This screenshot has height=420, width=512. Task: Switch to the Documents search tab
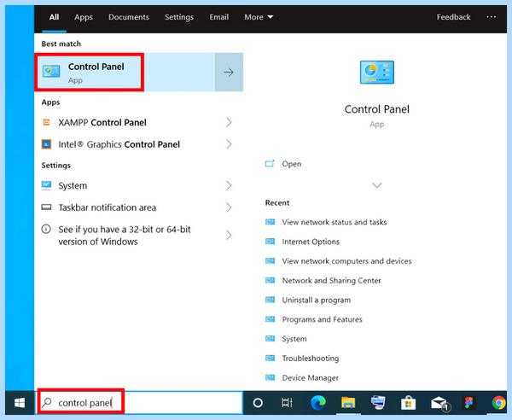pyautogui.click(x=129, y=17)
